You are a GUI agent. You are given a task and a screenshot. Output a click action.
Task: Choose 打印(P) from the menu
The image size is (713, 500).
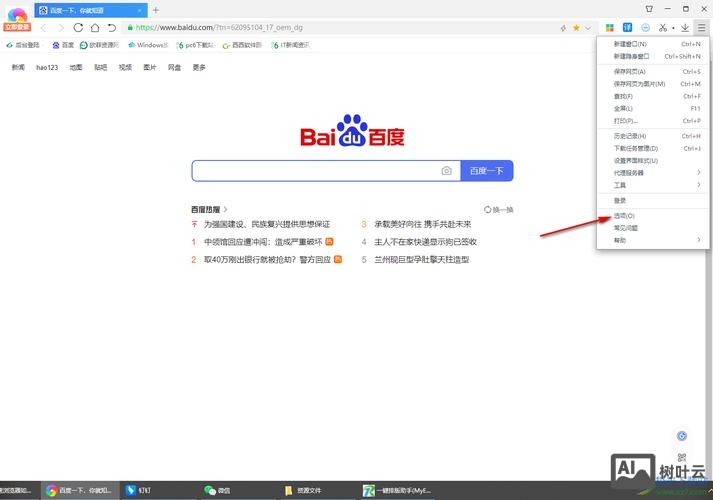tap(653, 121)
